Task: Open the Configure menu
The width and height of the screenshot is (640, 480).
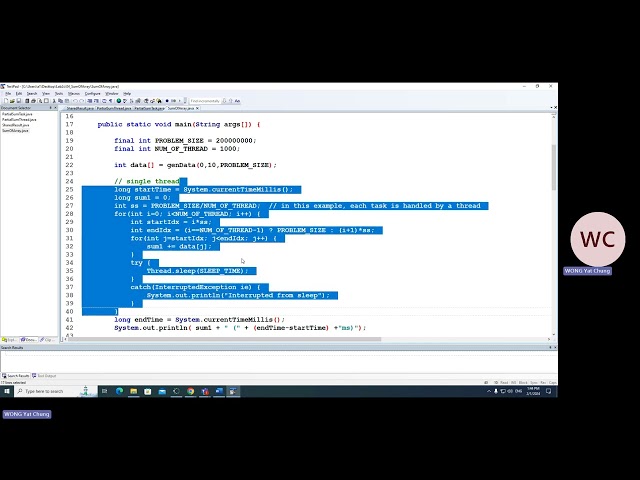Action: [x=93, y=93]
